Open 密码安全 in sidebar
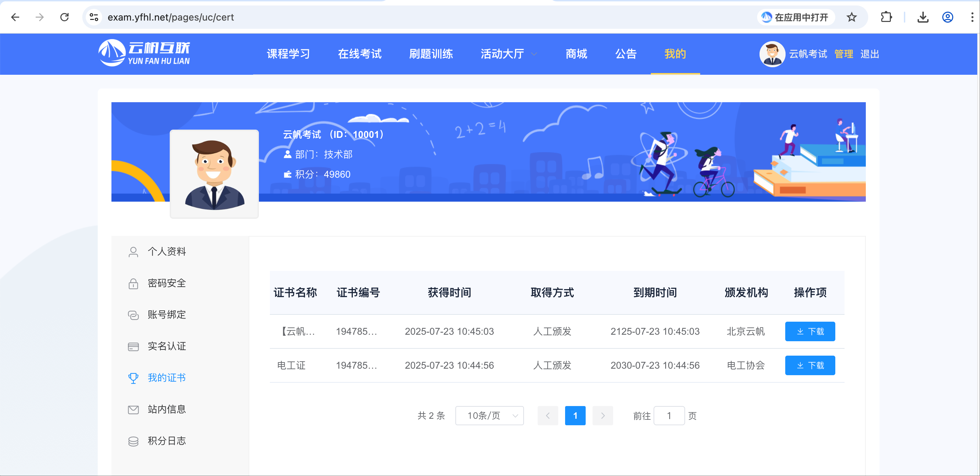The image size is (980, 476). point(167,283)
